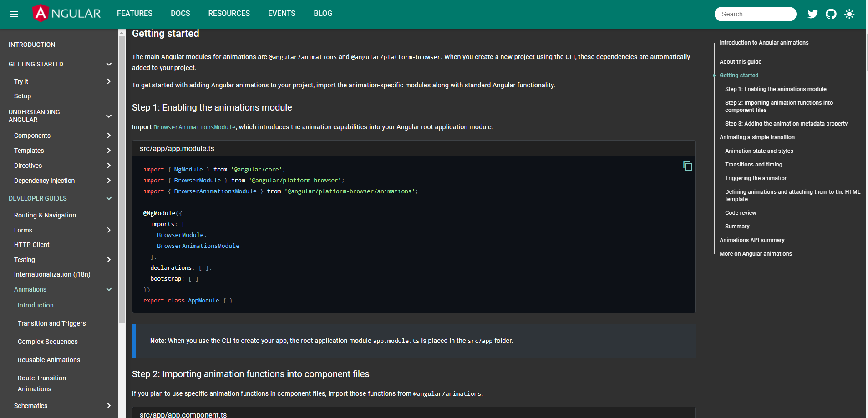The image size is (868, 418).
Task: Open Transition and Triggers page
Action: 52,323
